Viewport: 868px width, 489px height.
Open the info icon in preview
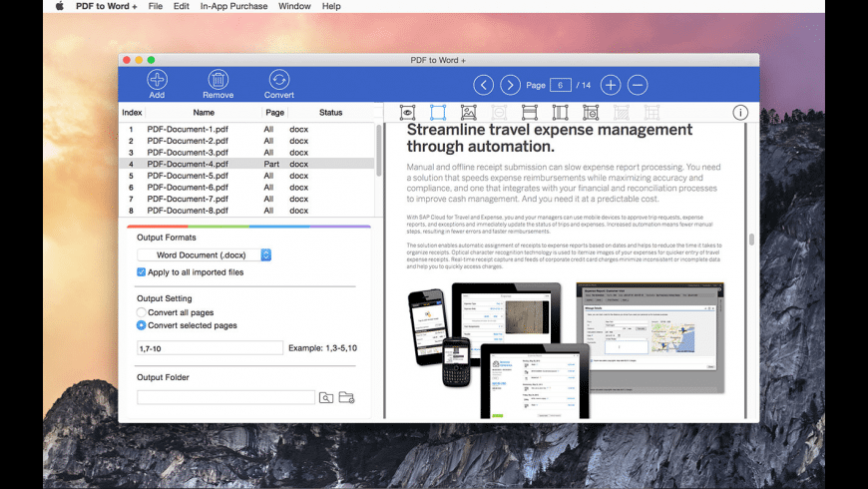point(740,113)
